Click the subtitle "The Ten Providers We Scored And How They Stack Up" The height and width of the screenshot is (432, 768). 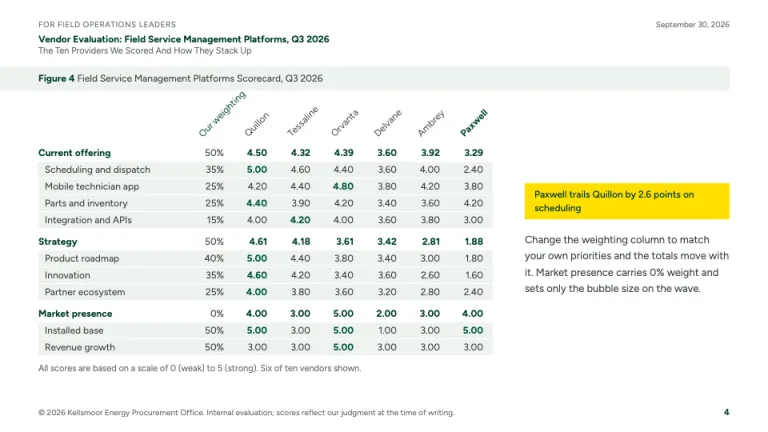144,51
